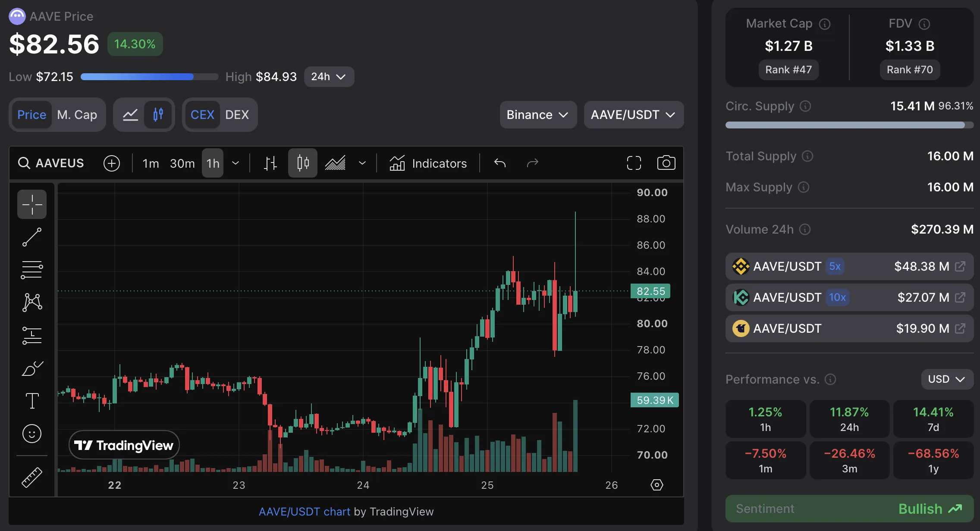Click the AAVE token logo
The image size is (980, 531).
pos(17,16)
